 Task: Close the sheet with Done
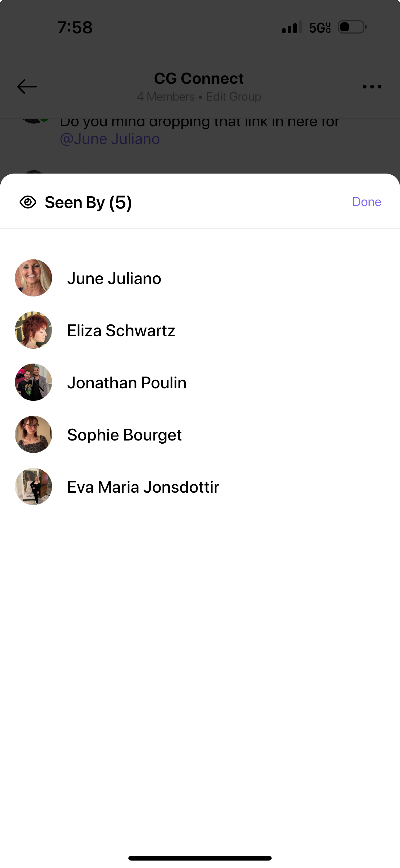[366, 202]
